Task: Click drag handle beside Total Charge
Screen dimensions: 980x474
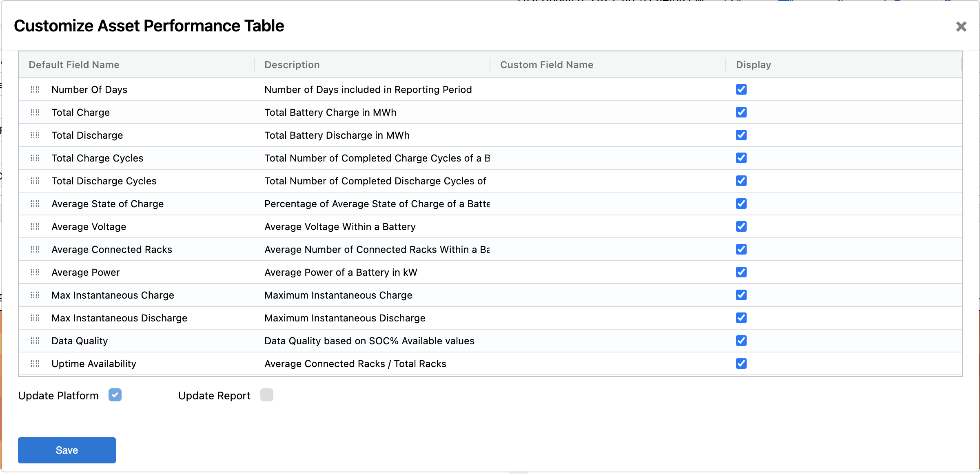Action: point(35,112)
